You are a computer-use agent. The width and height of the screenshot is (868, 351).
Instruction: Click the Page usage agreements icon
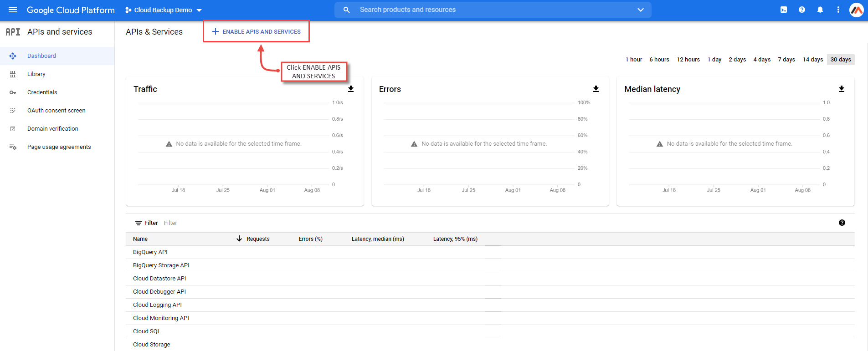(13, 147)
